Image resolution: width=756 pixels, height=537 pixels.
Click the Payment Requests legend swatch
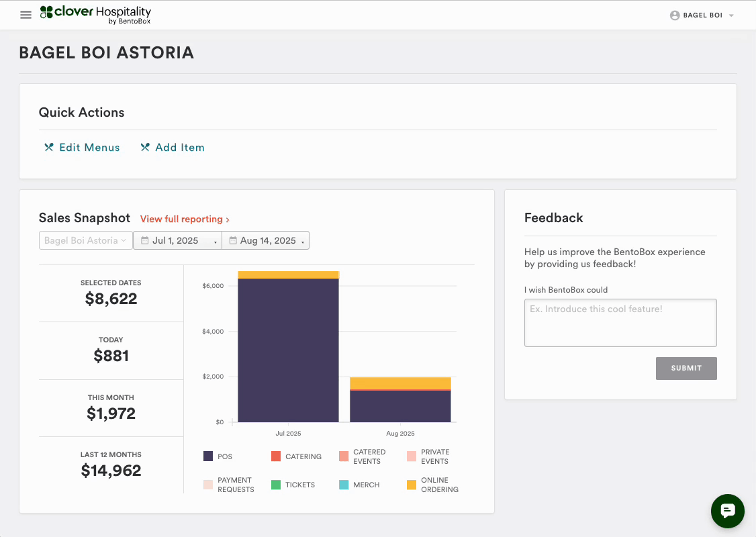(208, 485)
